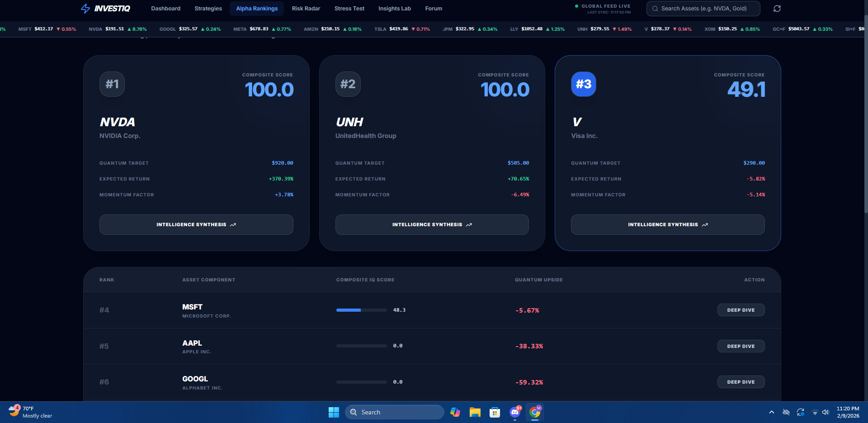The width and height of the screenshot is (868, 423).
Task: Click the #1 rank badge on NVDA card
Action: (x=112, y=84)
